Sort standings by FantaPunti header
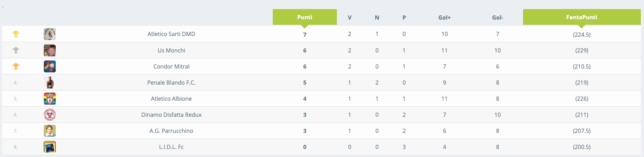The width and height of the screenshot is (644, 157). pos(582,17)
